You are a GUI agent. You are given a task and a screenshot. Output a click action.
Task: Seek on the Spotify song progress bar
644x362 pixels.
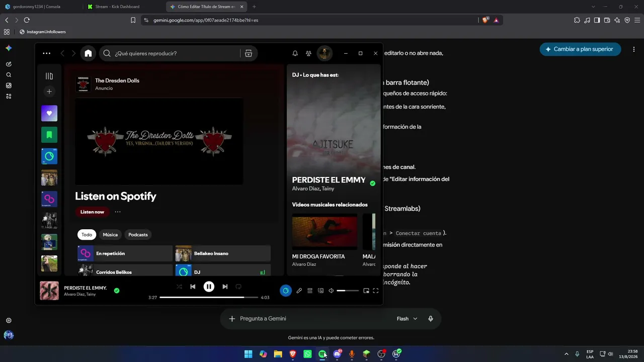click(x=209, y=297)
